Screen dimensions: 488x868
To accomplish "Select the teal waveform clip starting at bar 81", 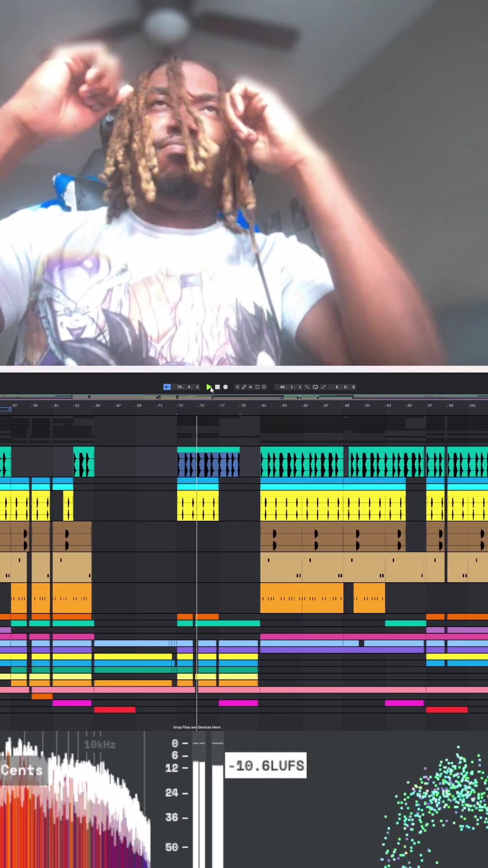I will 302,462.
